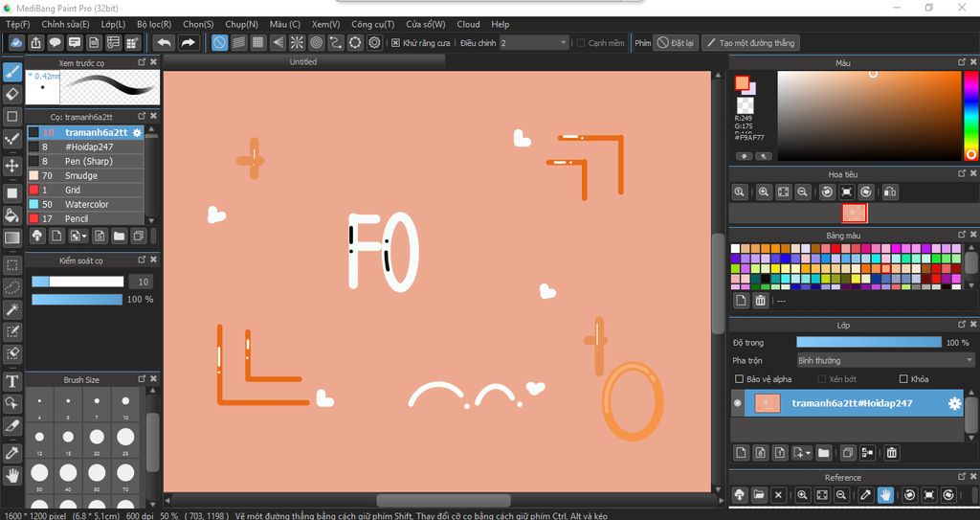
Task: Open the Công cụ(T) menu
Action: [x=372, y=24]
